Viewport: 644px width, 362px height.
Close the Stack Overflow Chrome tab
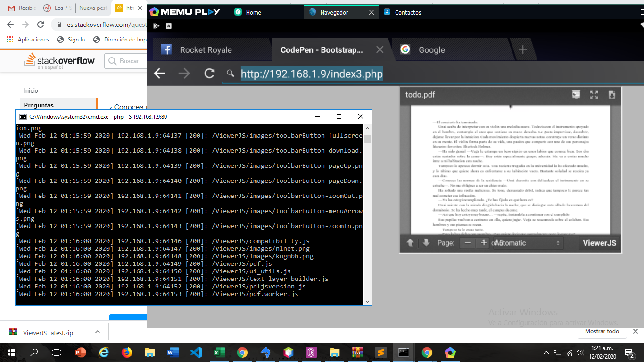pyautogui.click(x=140, y=8)
